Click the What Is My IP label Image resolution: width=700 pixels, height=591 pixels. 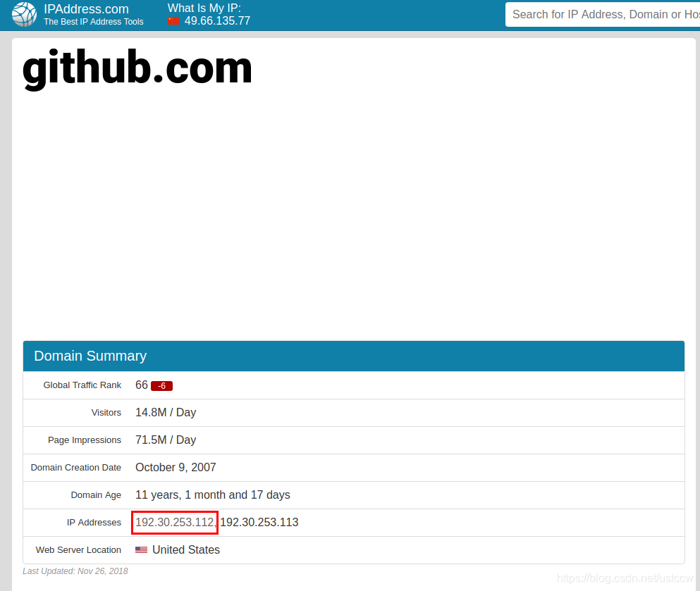click(204, 8)
